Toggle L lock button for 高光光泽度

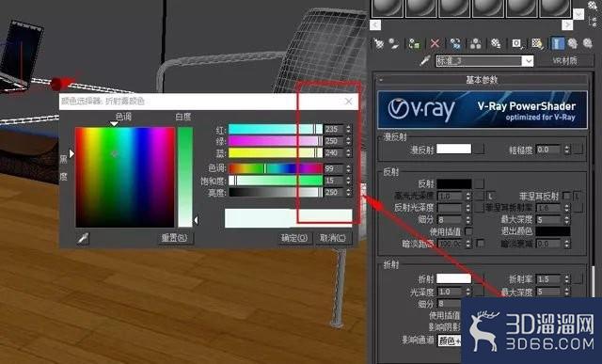point(491,197)
